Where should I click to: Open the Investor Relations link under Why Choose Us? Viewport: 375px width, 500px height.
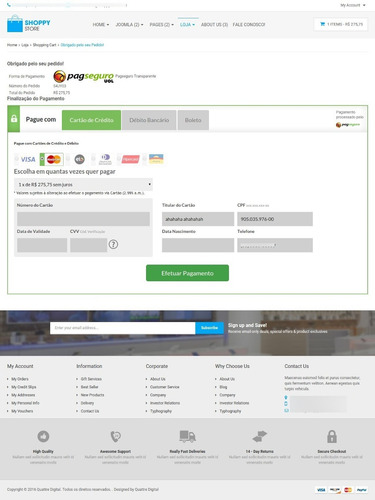[x=234, y=403]
